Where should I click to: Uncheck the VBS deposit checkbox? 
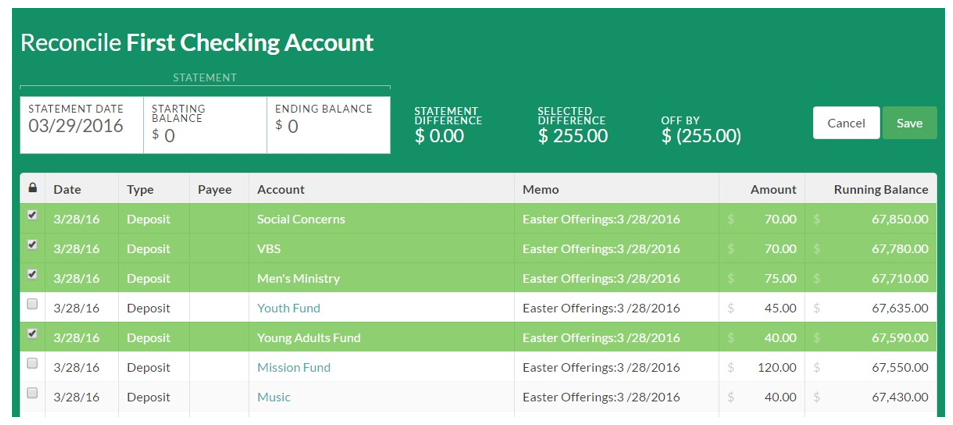click(33, 245)
